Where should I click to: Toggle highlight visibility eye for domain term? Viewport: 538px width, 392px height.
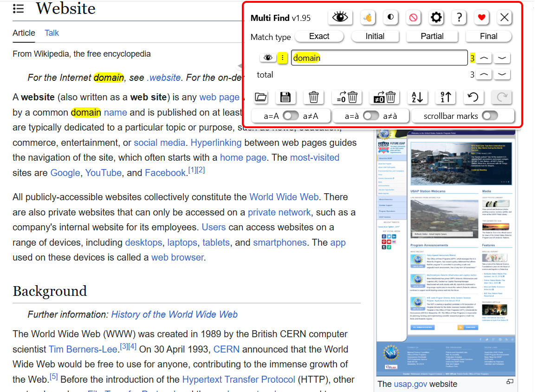pyautogui.click(x=268, y=58)
